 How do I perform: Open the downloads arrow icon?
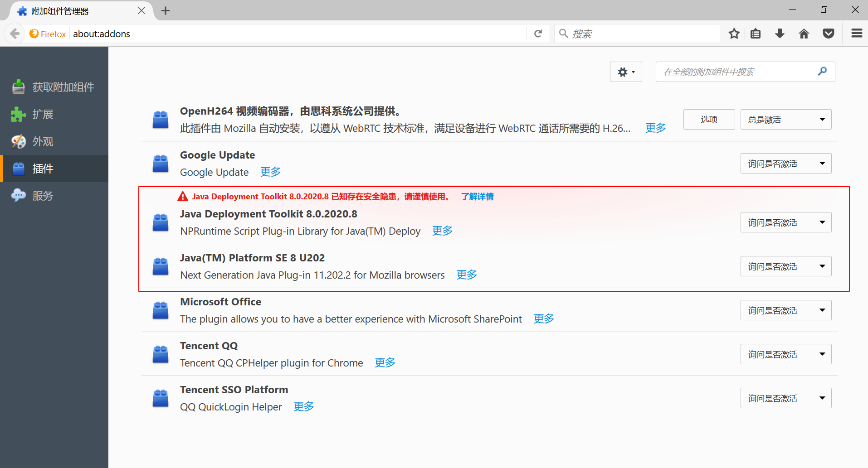click(x=780, y=34)
